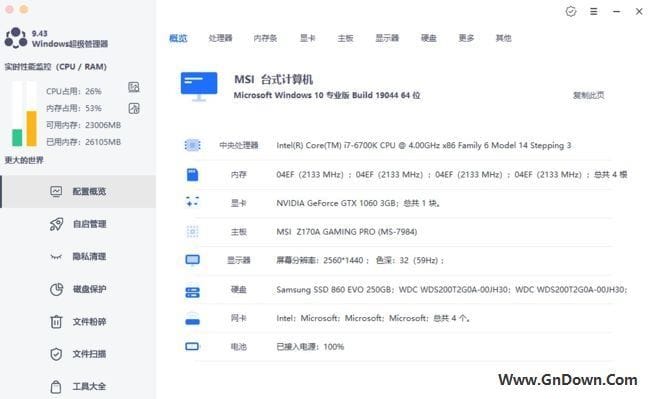Click the Windows超级管理器 logo icon
The image size is (650, 399).
pyautogui.click(x=16, y=38)
